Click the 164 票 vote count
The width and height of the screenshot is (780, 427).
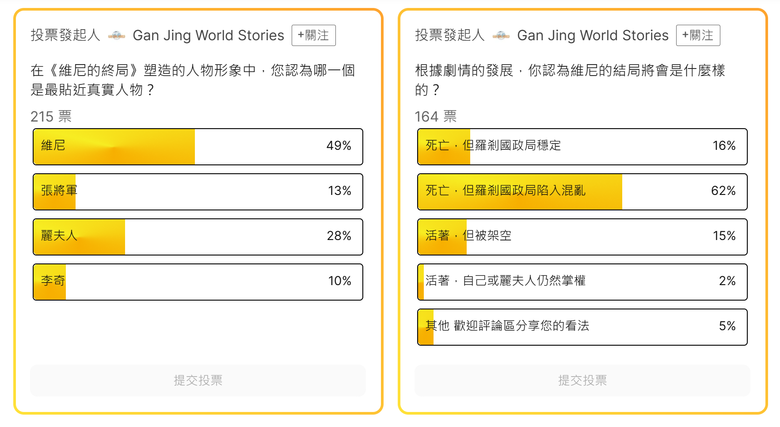point(436,116)
